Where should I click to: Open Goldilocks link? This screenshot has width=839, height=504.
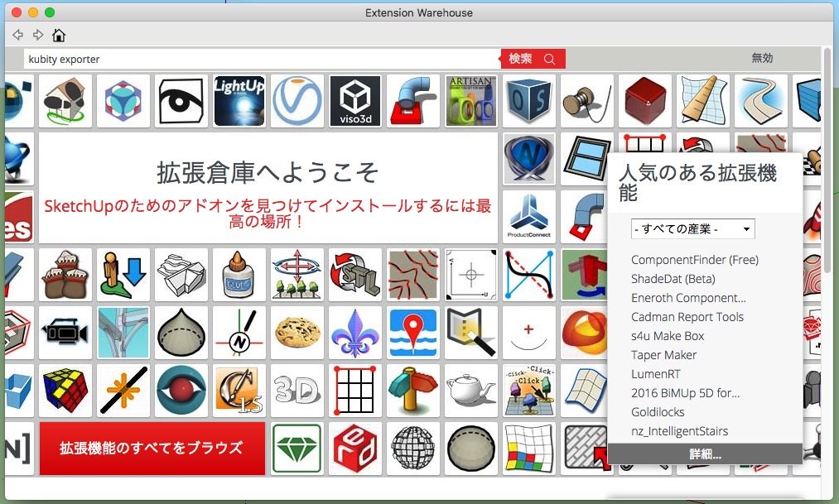[x=658, y=412]
